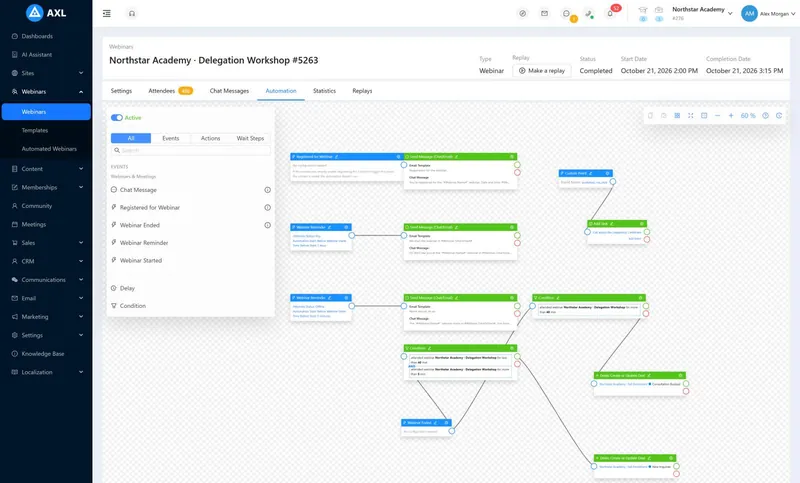Screen dimensions: 800x483
Task: Switch to the Replays tab
Action: tap(362, 91)
